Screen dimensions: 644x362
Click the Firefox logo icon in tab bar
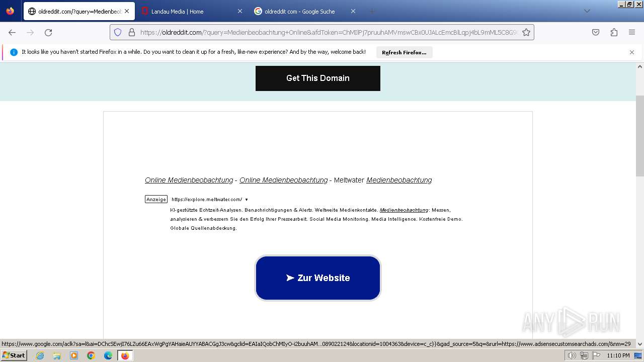coord(10,11)
